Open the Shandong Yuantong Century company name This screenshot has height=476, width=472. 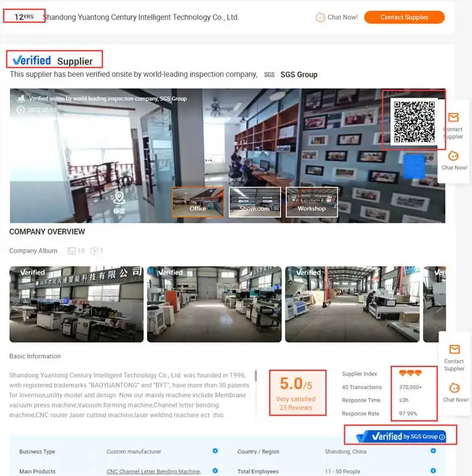pos(141,17)
